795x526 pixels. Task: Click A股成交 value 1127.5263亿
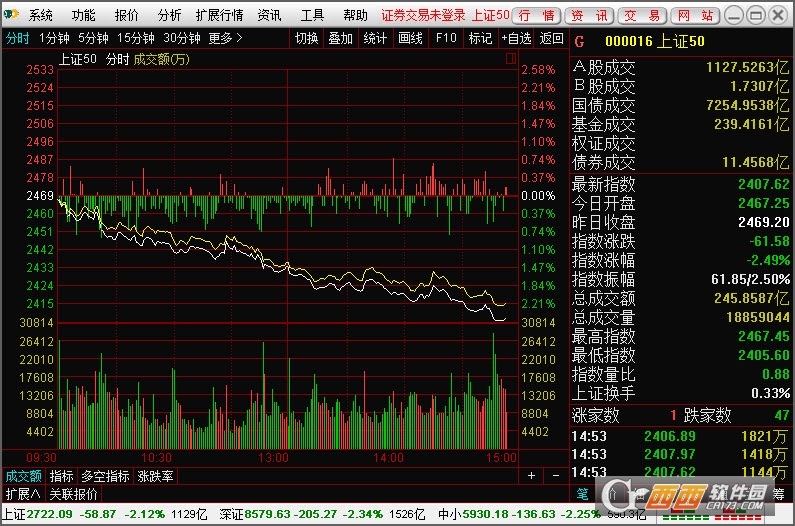tap(748, 67)
